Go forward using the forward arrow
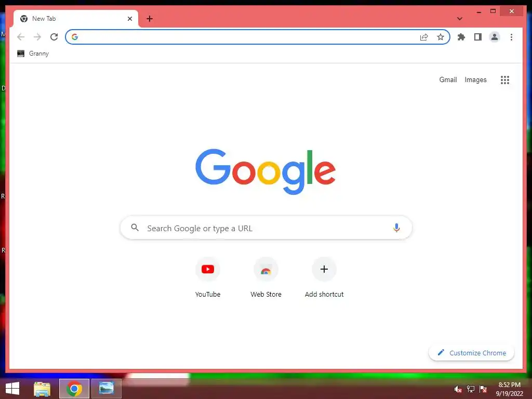 [x=37, y=37]
